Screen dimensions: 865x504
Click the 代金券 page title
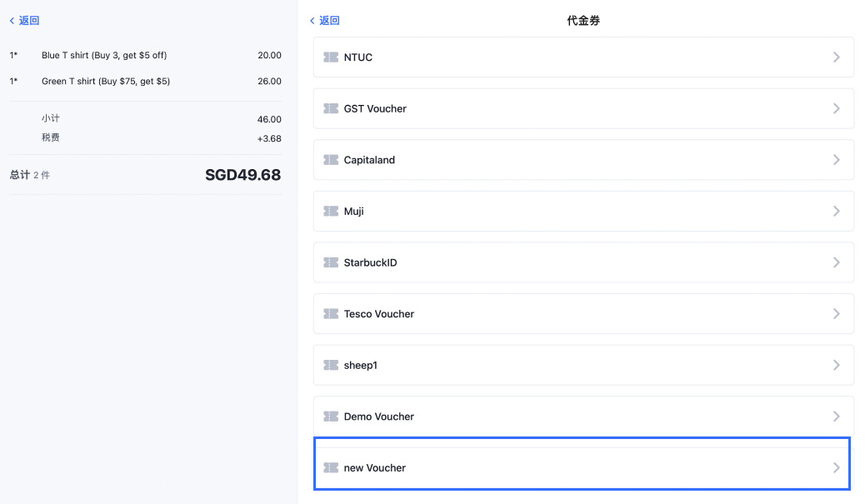pyautogui.click(x=583, y=20)
